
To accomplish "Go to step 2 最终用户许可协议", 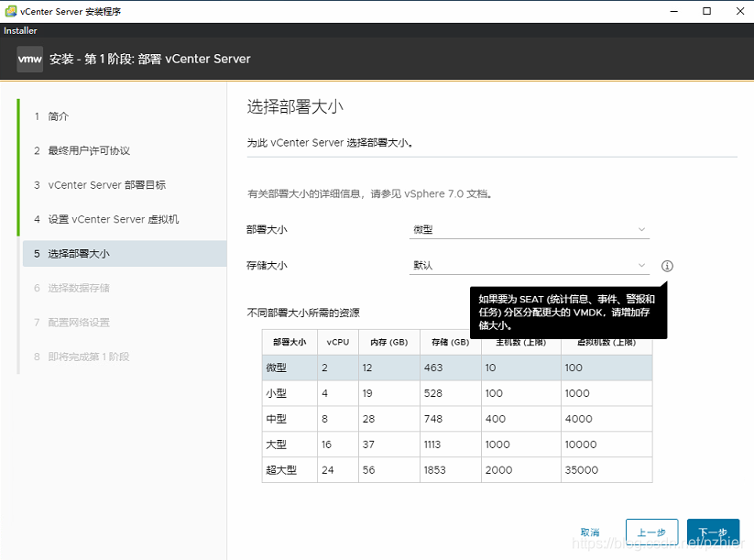I will tap(89, 150).
